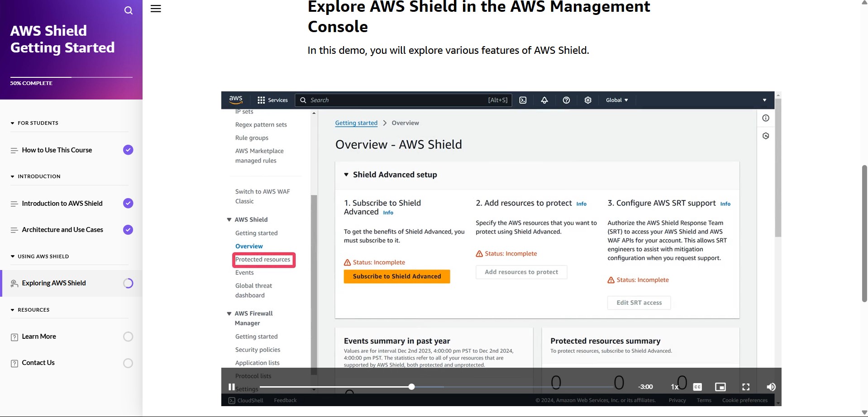Open the Architecture and Use Cases lesson
Screen dimensions: 868x417
(62, 230)
